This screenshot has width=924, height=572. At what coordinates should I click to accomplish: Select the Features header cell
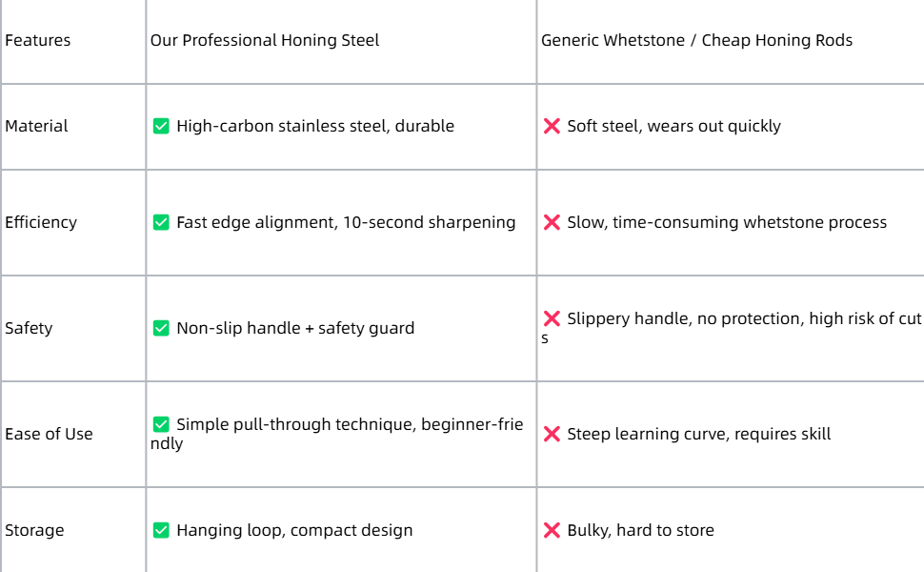73,40
